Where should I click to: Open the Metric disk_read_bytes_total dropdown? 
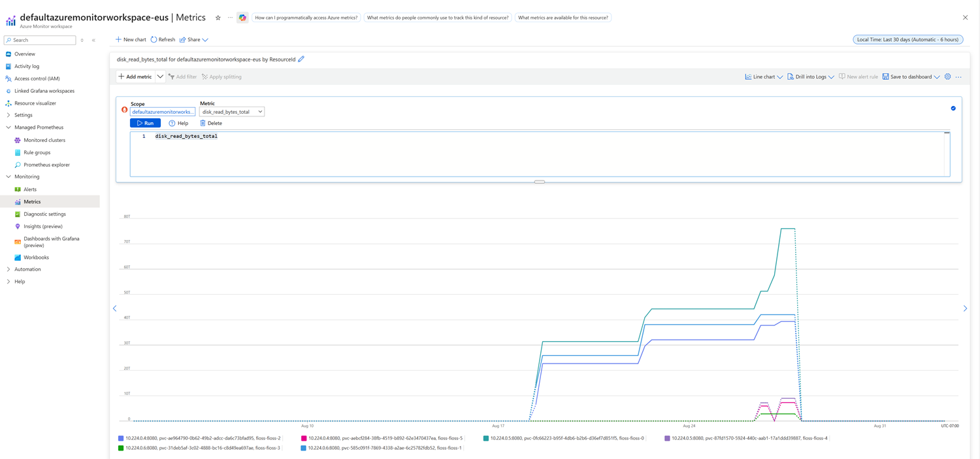click(x=232, y=112)
